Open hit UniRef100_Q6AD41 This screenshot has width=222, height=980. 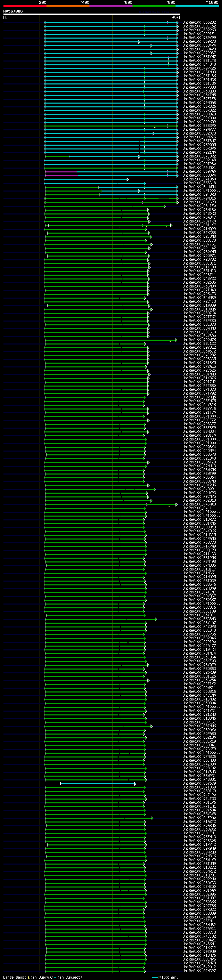point(199,745)
